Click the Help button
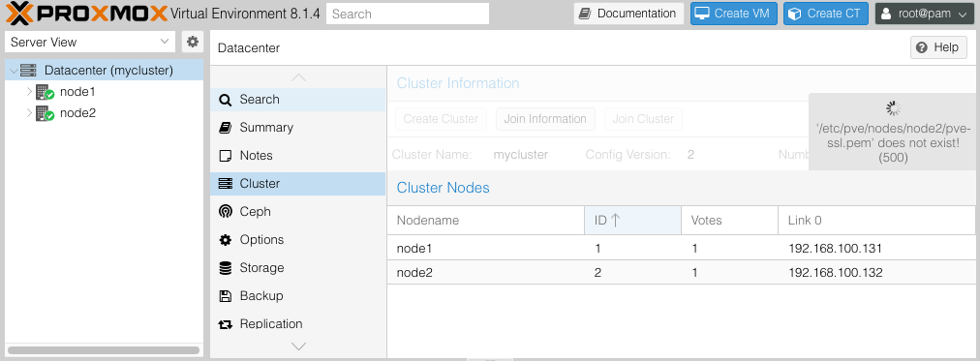This screenshot has height=361, width=980. pos(938,47)
